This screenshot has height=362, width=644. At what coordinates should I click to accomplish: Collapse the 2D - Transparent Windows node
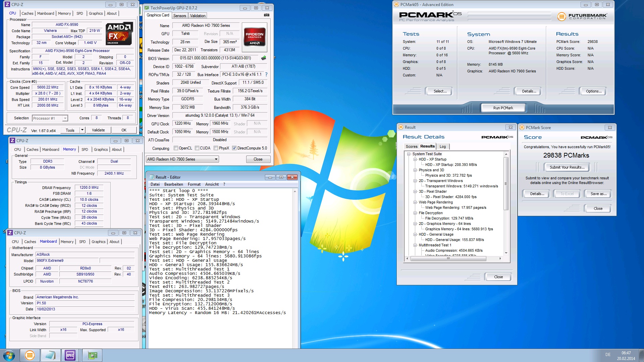pyautogui.click(x=415, y=181)
